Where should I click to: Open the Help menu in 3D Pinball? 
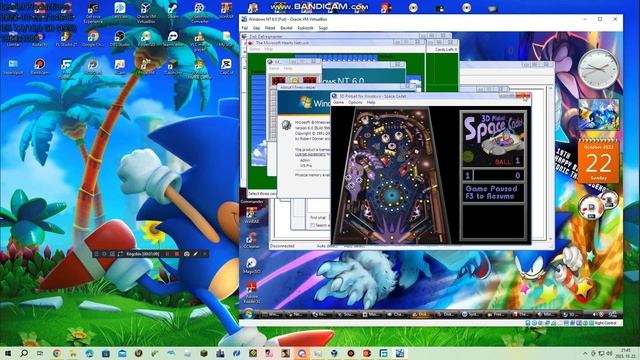[x=371, y=102]
